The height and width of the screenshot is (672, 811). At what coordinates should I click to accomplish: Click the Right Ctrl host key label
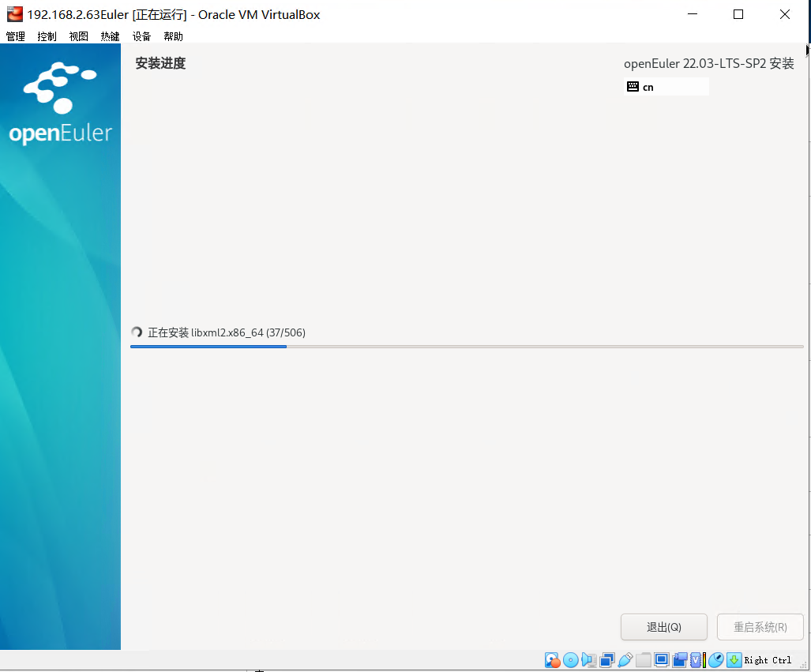768,660
